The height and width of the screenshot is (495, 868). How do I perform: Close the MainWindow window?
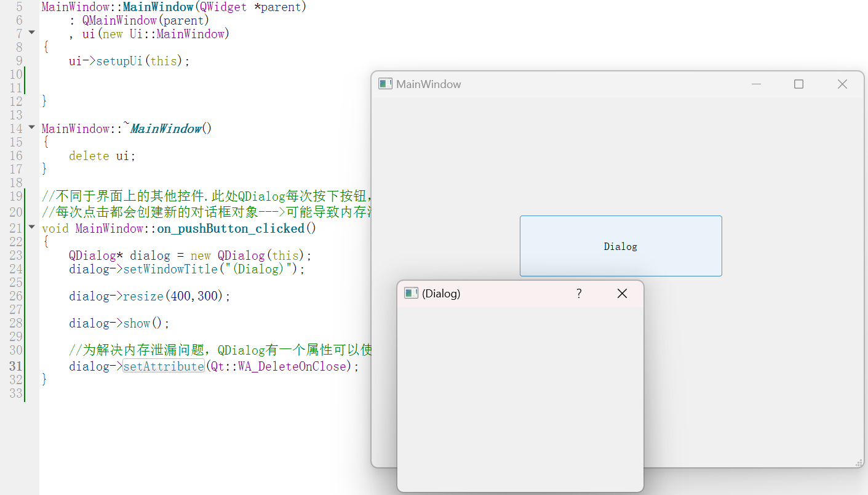coord(842,84)
